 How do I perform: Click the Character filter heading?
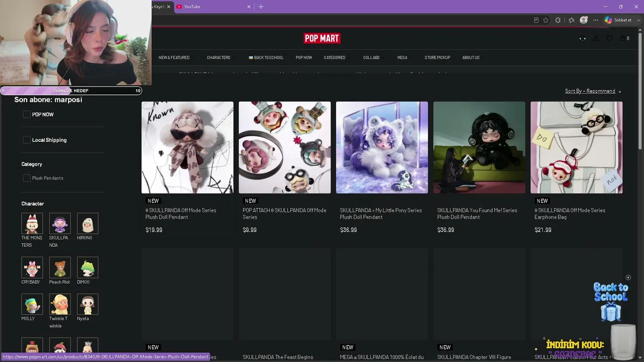33,204
